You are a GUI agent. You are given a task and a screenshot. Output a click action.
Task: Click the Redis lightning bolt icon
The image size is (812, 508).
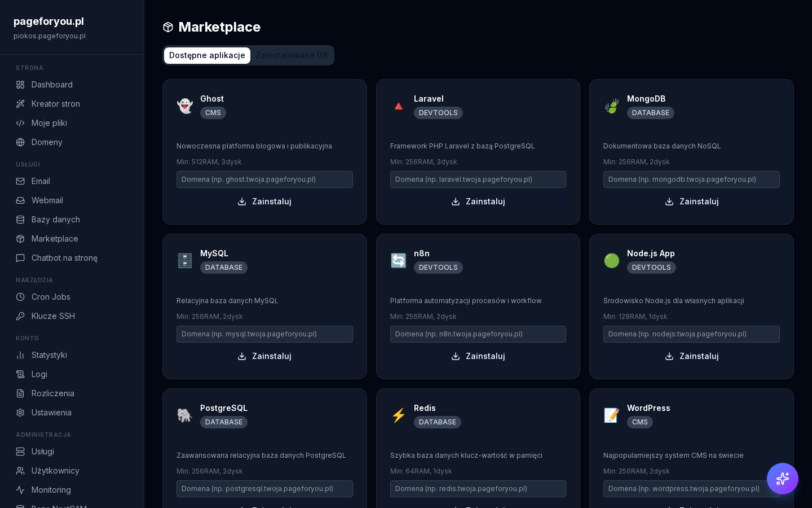pyautogui.click(x=399, y=415)
